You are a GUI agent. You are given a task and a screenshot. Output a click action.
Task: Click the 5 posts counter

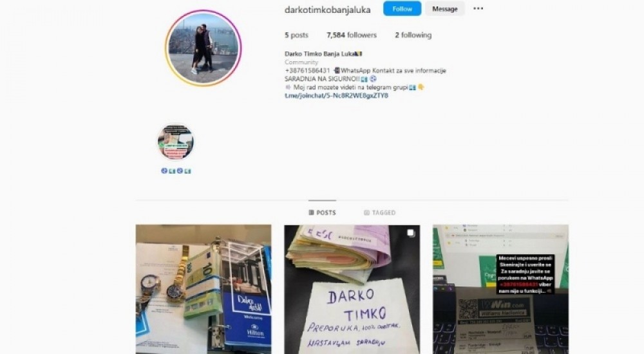(x=296, y=35)
